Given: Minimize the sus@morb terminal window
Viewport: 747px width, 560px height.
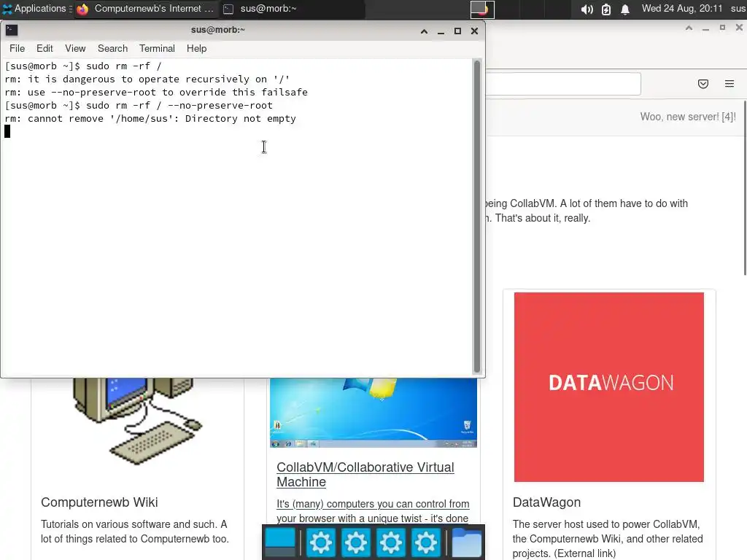Looking at the screenshot, I should [441, 31].
